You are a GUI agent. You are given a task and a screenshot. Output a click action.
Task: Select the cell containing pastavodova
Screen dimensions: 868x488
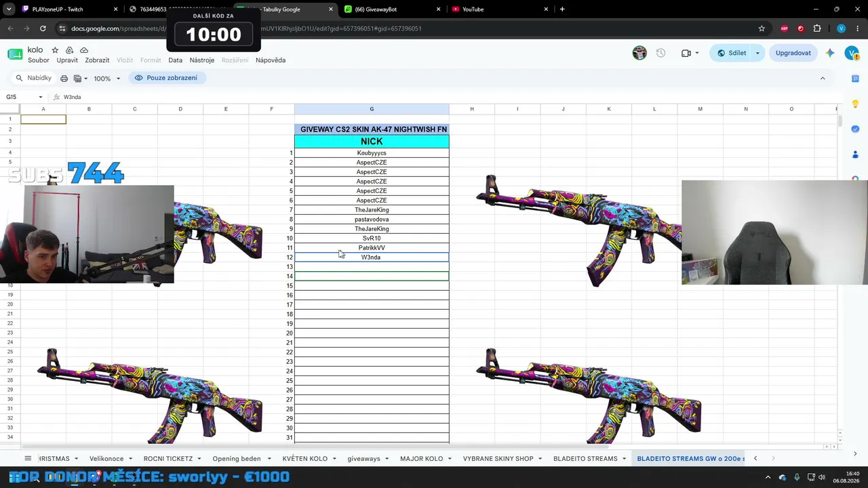point(372,220)
